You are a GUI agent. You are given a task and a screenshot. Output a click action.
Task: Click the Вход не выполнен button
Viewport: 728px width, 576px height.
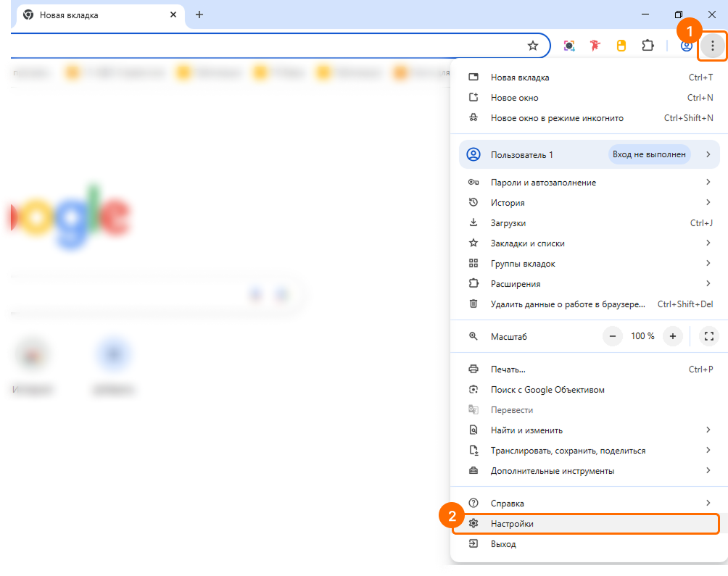[x=648, y=154]
